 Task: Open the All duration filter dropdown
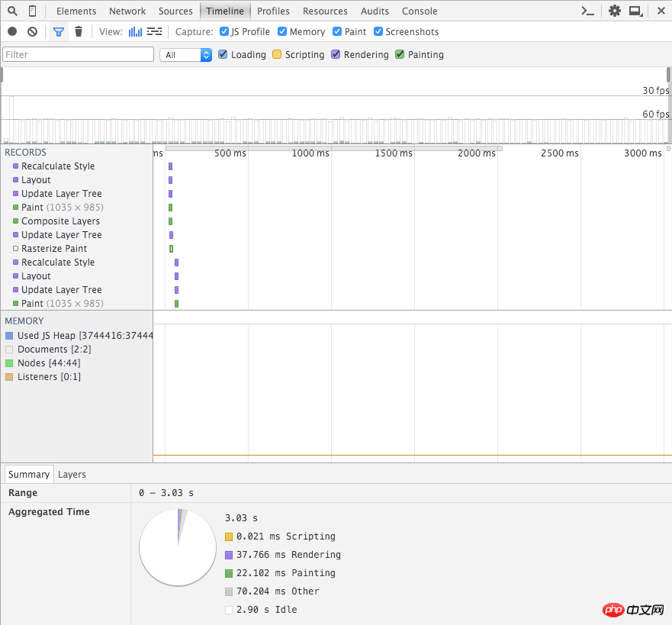185,55
